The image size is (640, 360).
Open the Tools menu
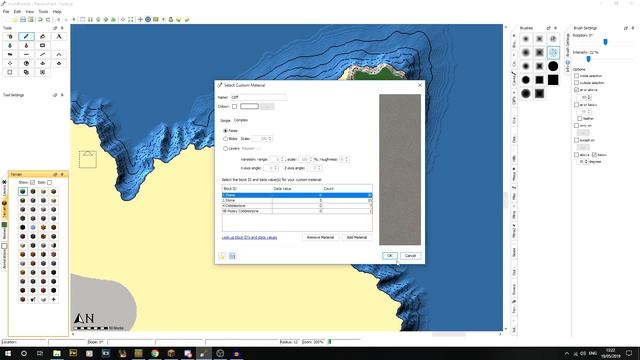coord(43,11)
